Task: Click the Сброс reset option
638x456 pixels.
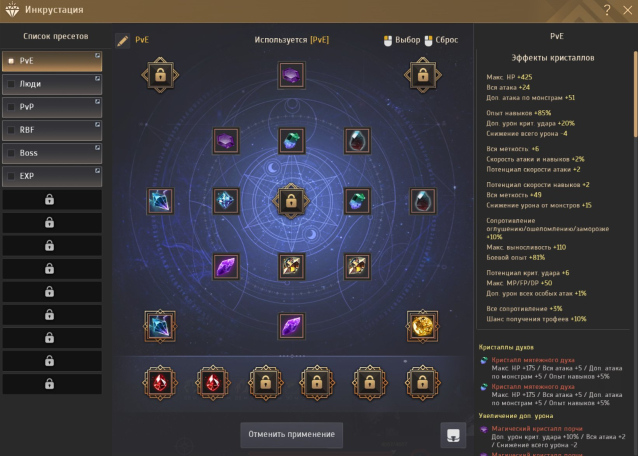Action: [441, 40]
